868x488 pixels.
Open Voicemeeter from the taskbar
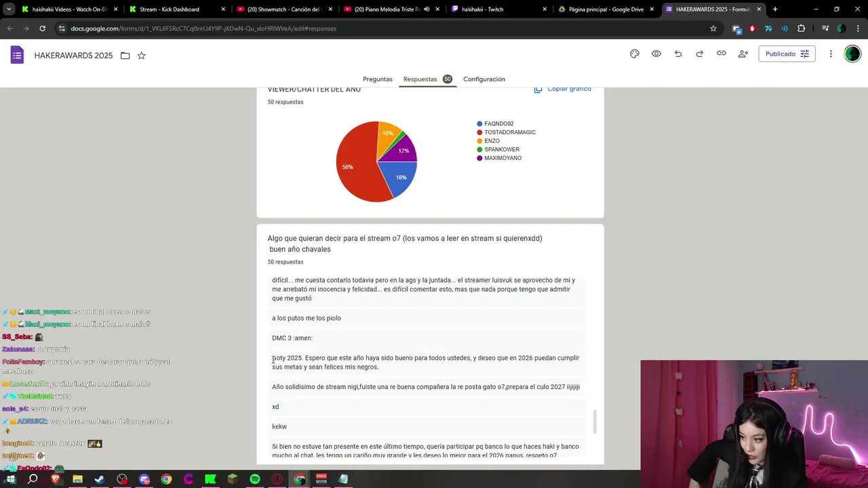pos(321,479)
